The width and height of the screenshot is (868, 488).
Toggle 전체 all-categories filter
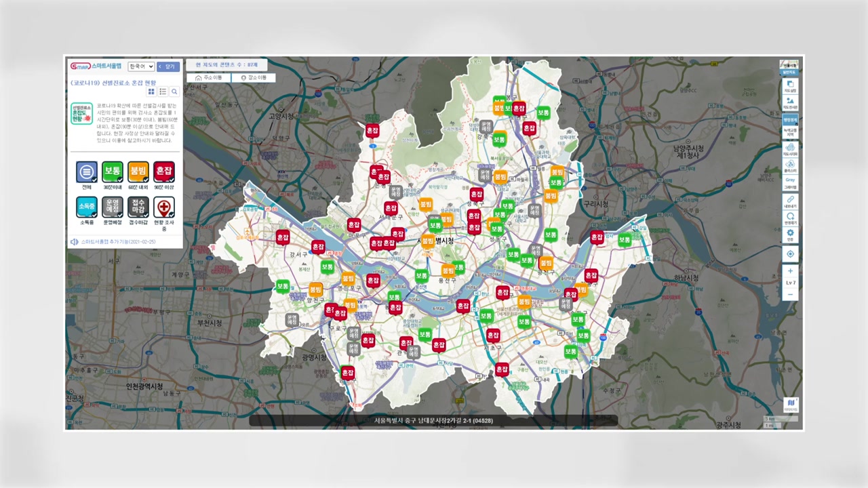pyautogui.click(x=87, y=172)
